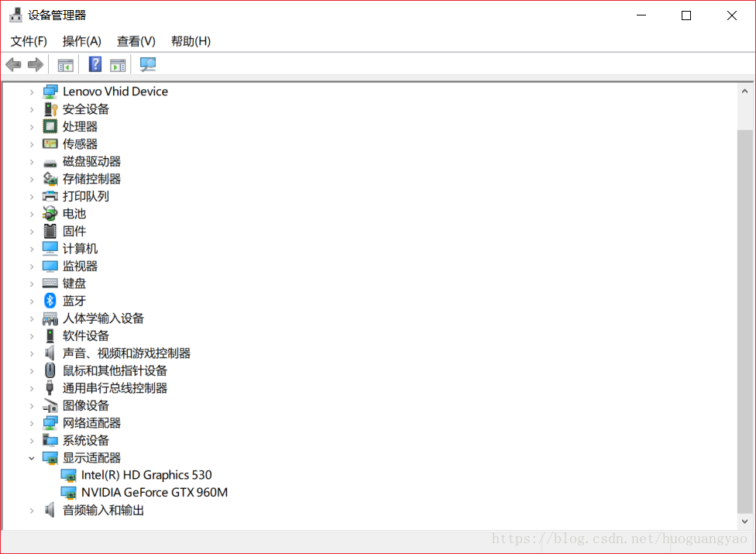Expand the 蓝牙 node chevron
Image resolution: width=756 pixels, height=554 pixels.
32,301
